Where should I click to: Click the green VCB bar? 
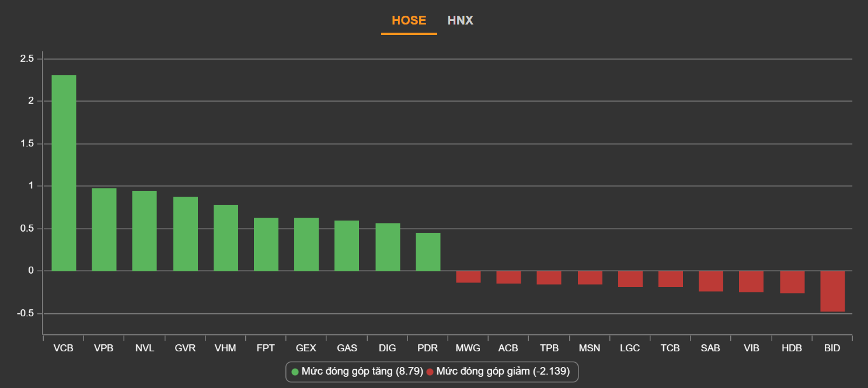pos(64,173)
